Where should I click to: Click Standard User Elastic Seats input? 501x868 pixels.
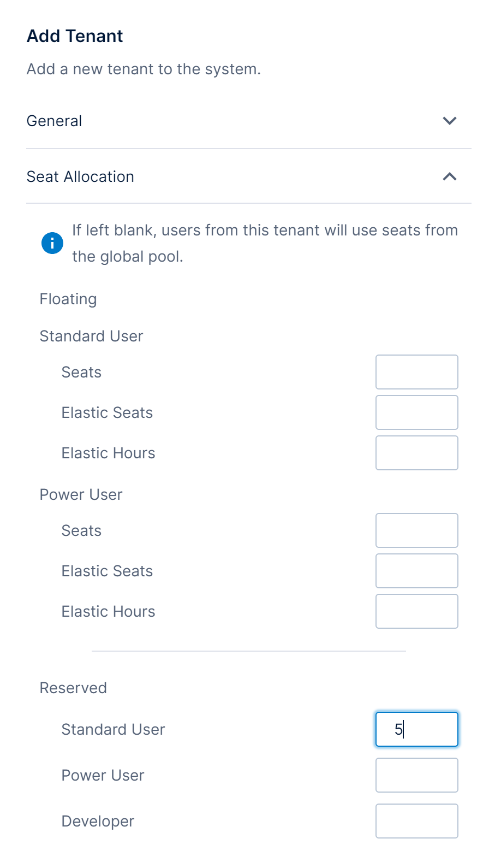pos(416,412)
